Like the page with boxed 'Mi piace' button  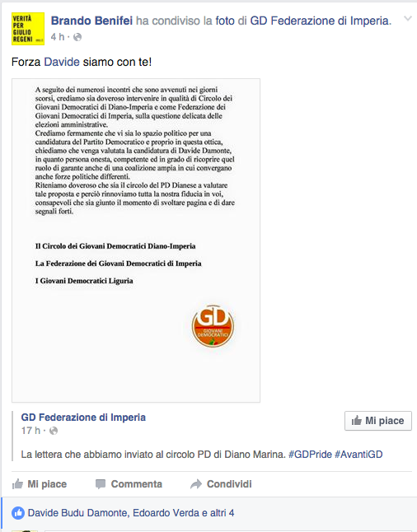[x=378, y=421]
